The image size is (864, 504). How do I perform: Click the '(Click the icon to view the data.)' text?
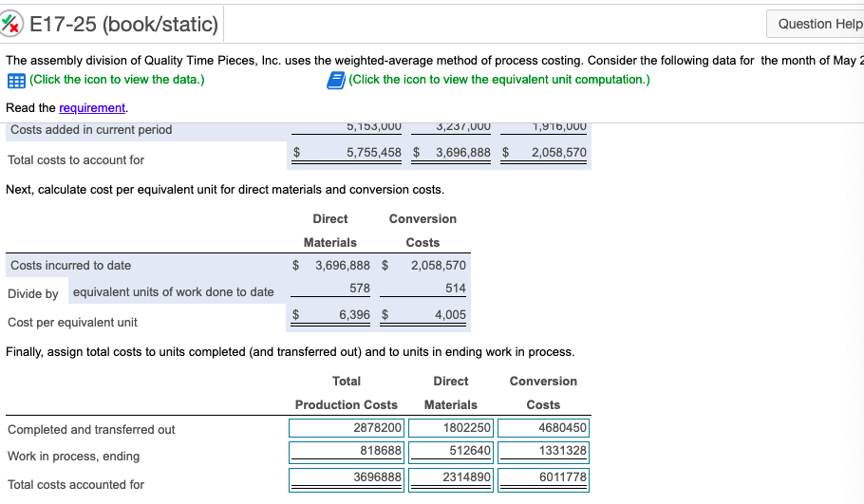[x=117, y=80]
